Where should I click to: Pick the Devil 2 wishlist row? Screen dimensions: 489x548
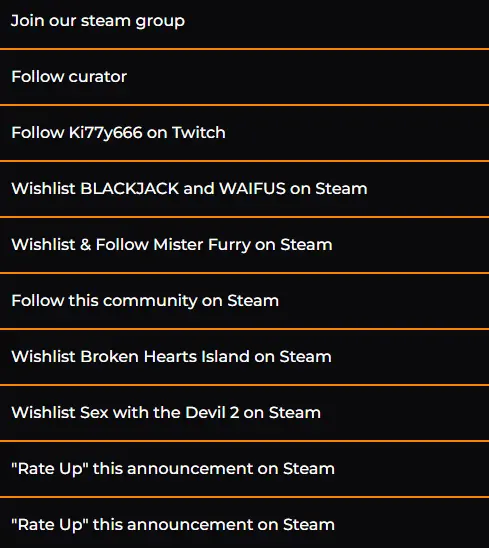244,413
